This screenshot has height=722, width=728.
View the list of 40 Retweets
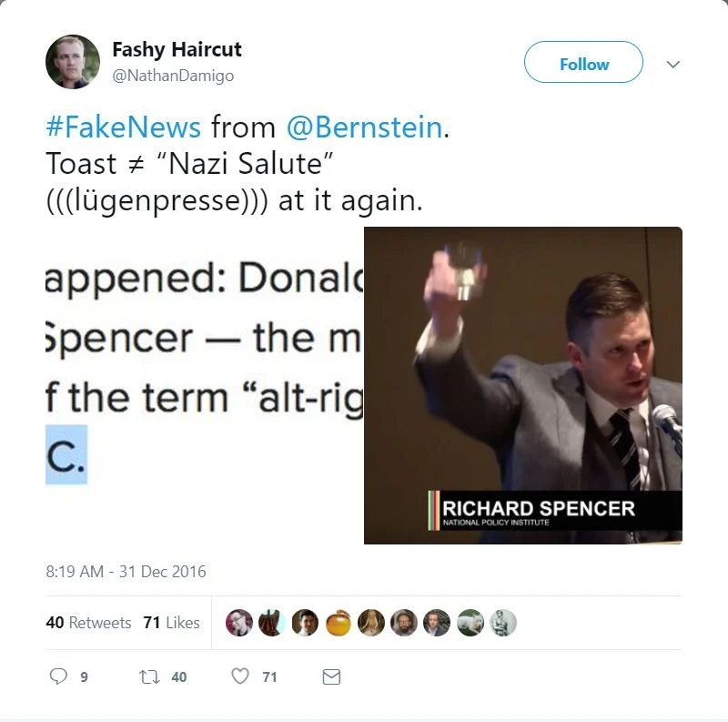click(88, 623)
